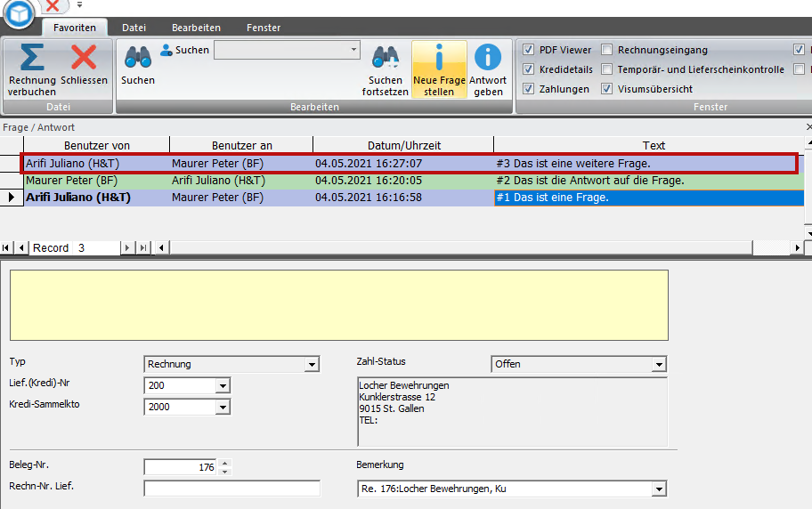Screen dimensions: 812x509
Task: Click the Kredi-Sammelkto value 2000
Action: (x=180, y=408)
